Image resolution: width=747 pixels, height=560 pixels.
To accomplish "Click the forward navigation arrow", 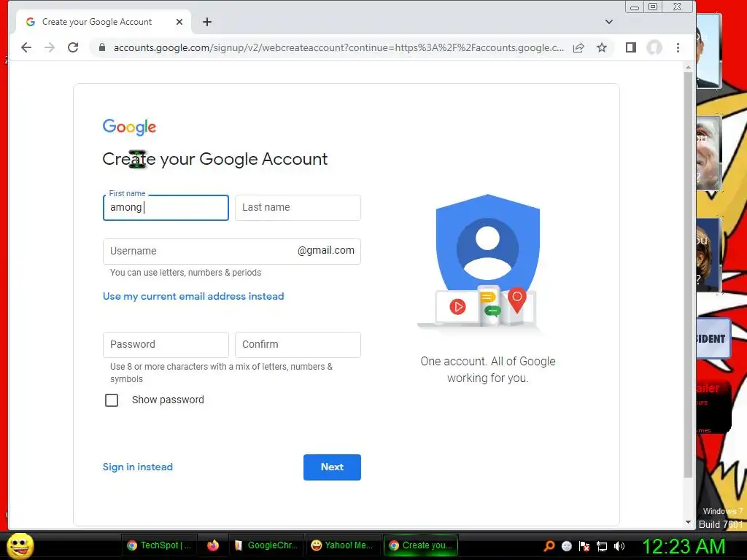I will [50, 47].
